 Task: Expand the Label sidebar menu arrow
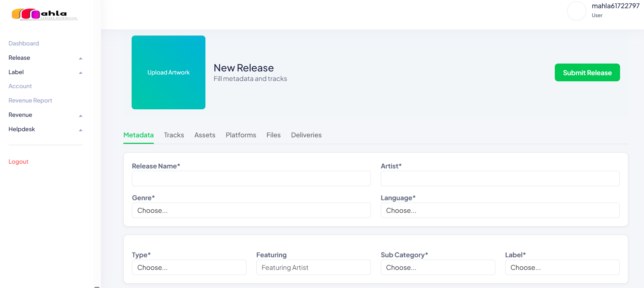81,73
